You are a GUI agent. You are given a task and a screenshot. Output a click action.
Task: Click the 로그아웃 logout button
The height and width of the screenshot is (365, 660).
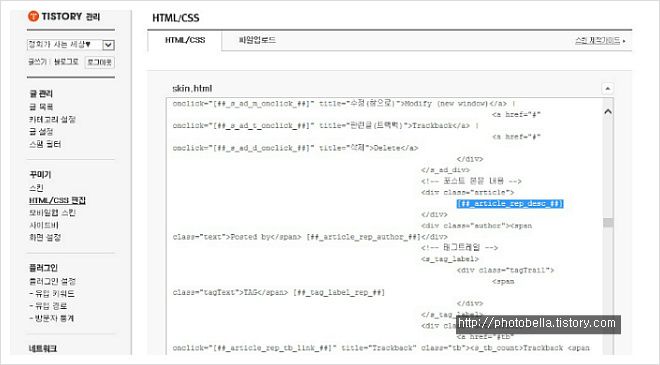[100, 62]
